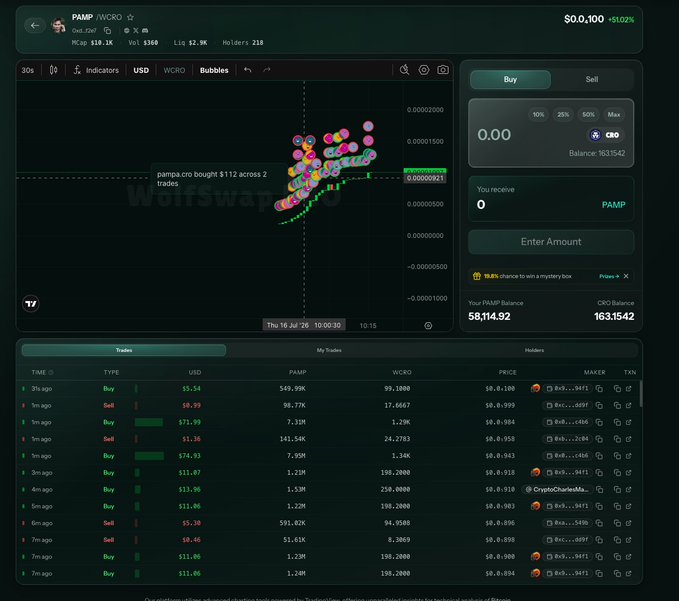The width and height of the screenshot is (679, 601).
Task: Click the trades table scrollbar
Action: [640, 394]
